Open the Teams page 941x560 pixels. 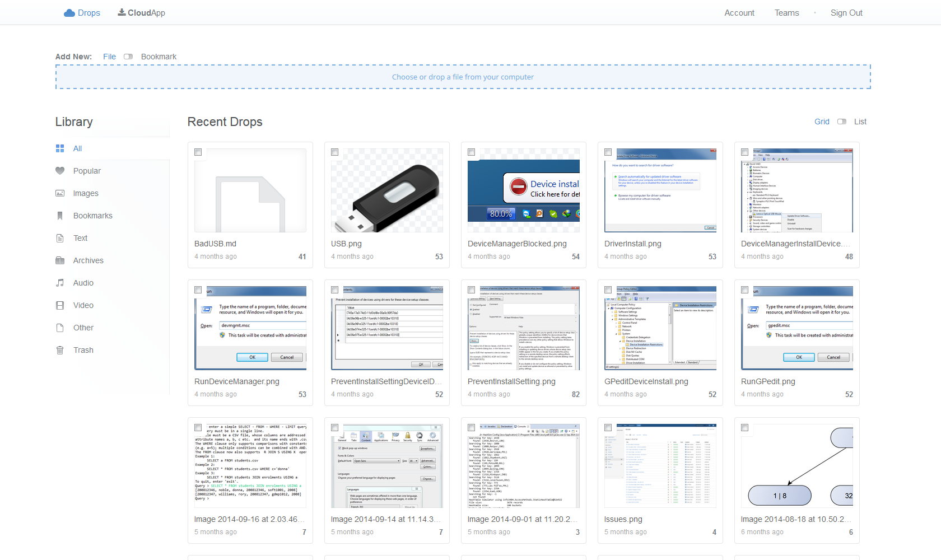(x=786, y=12)
